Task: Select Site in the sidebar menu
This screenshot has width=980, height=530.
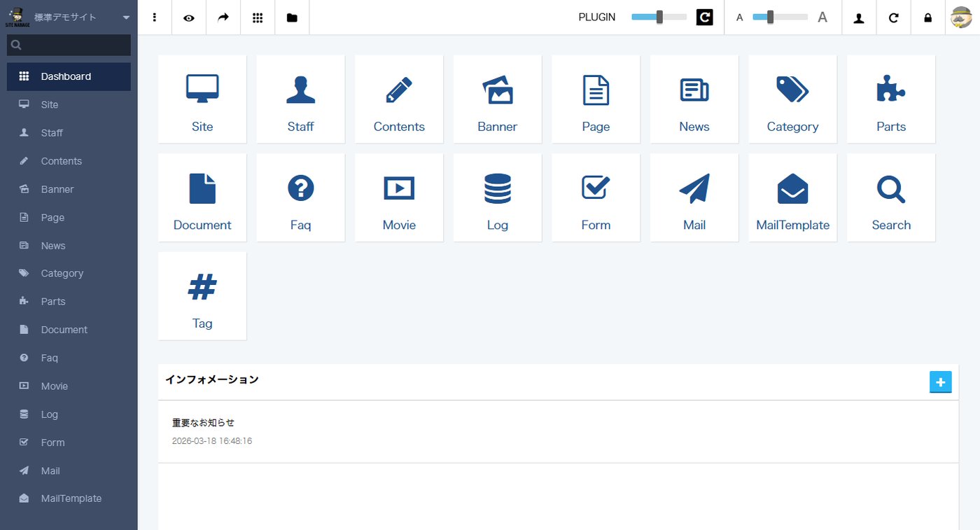Action: point(69,104)
